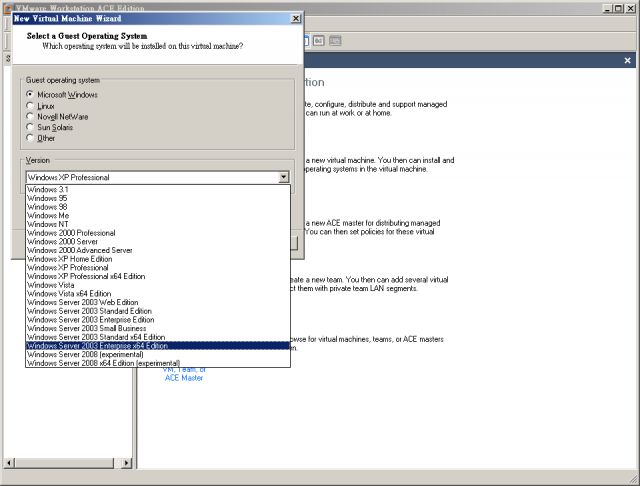This screenshot has height=486, width=640.
Task: Select Windows XP Professional list entry
Action: (x=158, y=268)
